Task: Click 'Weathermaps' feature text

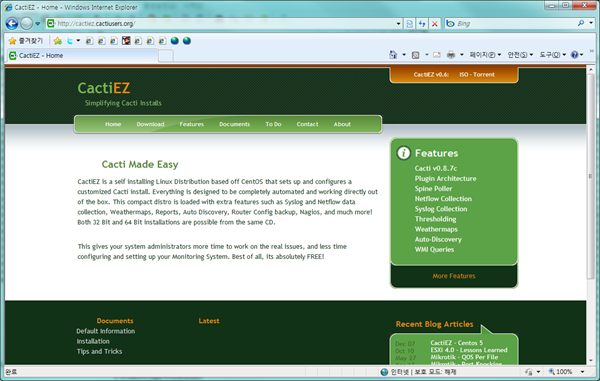Action: click(436, 229)
